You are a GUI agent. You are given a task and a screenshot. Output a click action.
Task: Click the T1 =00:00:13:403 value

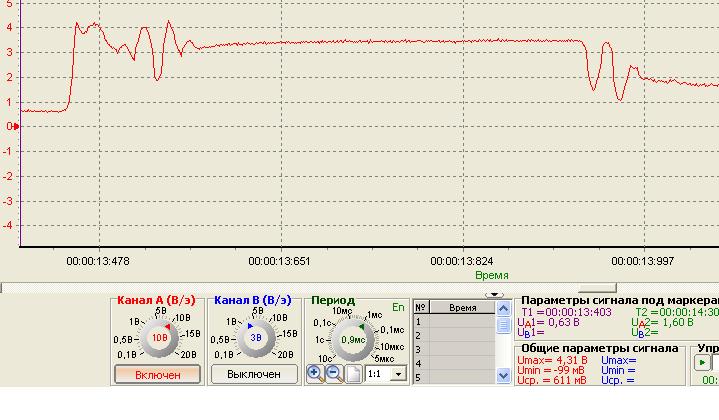pyautogui.click(x=566, y=312)
